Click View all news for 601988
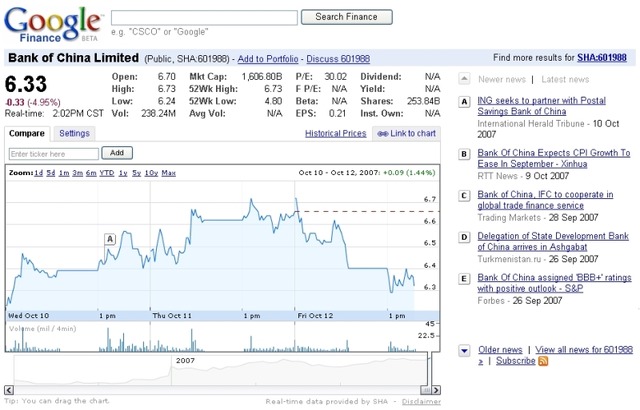Viewport: 640px width, 410px height. pyautogui.click(x=584, y=350)
